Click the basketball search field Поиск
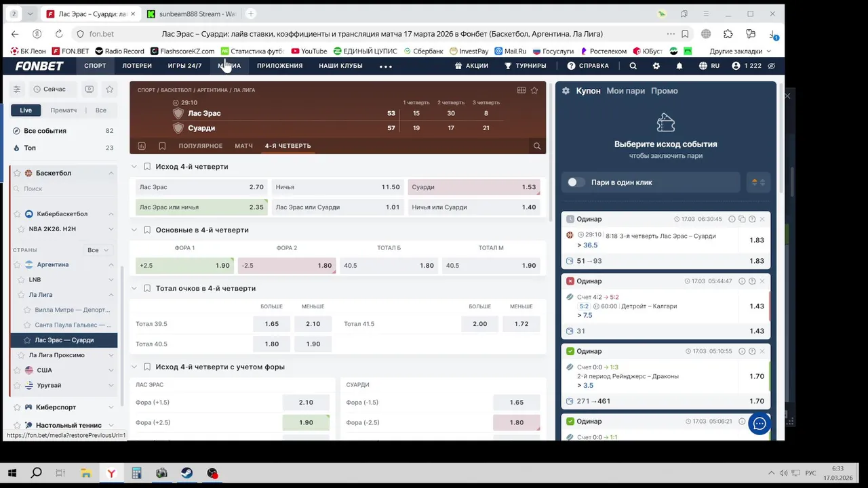The height and width of the screenshot is (488, 868). click(64, 189)
